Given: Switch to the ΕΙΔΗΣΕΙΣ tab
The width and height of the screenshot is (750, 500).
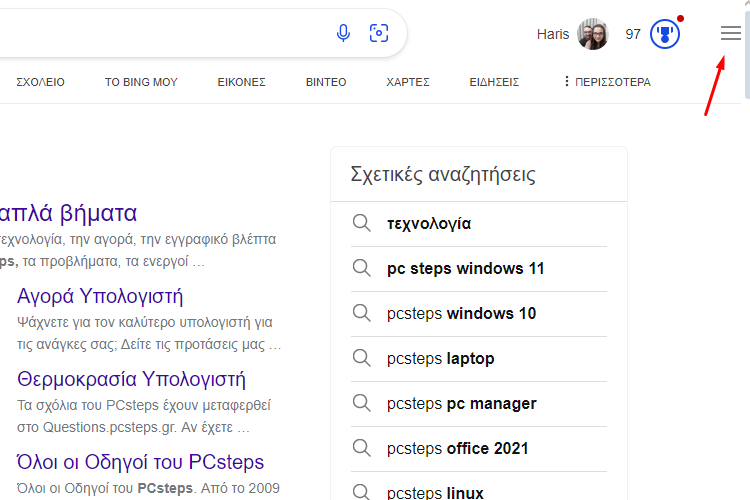Looking at the screenshot, I should [x=494, y=82].
